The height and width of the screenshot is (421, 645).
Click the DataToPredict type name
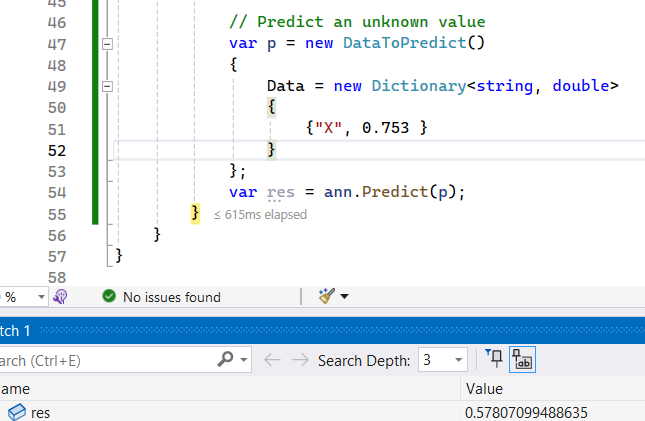click(x=404, y=43)
